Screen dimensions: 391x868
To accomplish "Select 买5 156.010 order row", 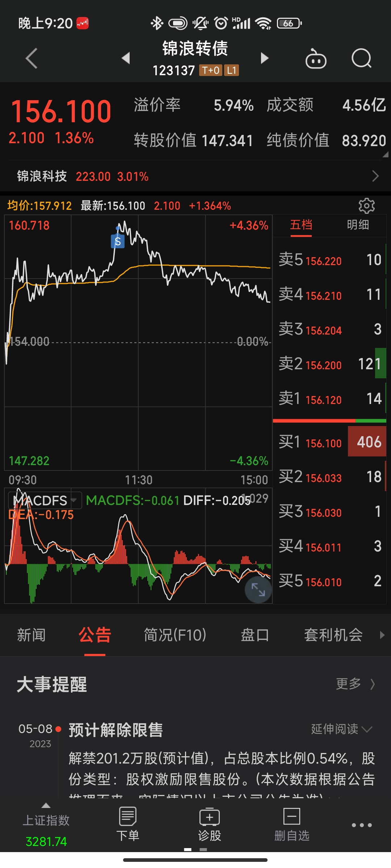I will coord(329,581).
